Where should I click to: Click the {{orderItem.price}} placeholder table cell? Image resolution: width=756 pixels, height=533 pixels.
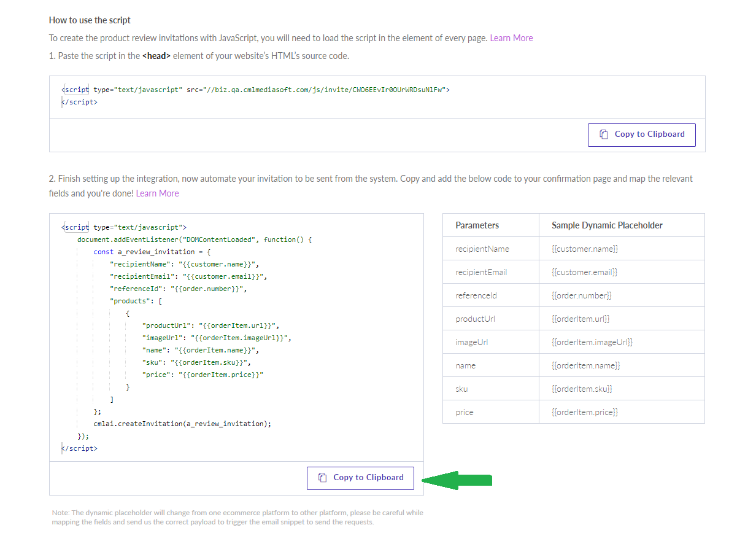622,412
